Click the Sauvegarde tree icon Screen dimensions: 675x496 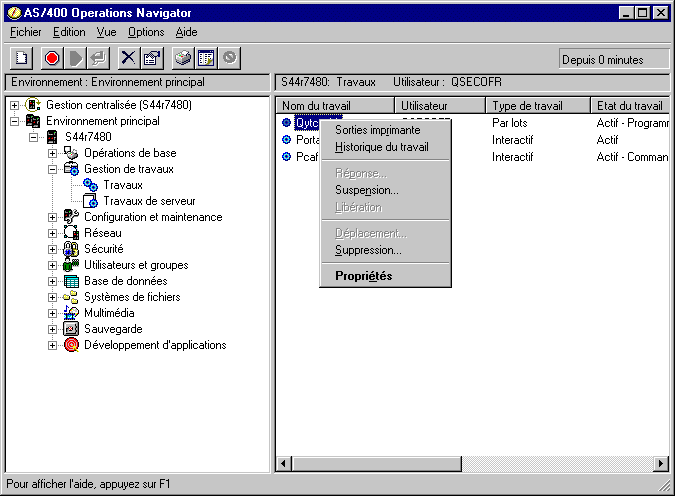pyautogui.click(x=71, y=329)
